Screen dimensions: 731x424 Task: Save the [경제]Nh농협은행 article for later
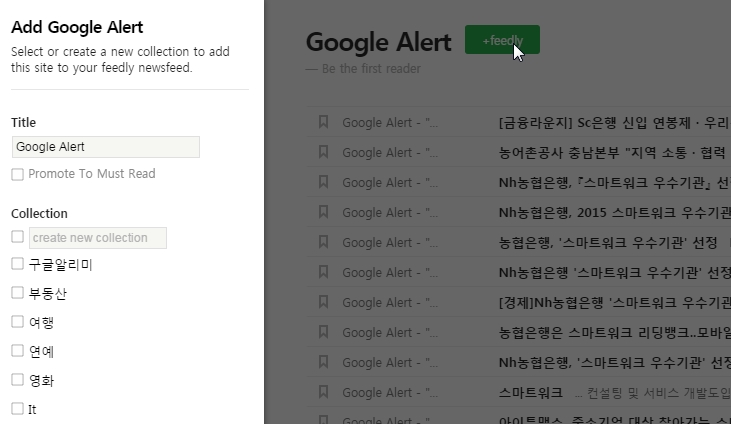coord(323,302)
